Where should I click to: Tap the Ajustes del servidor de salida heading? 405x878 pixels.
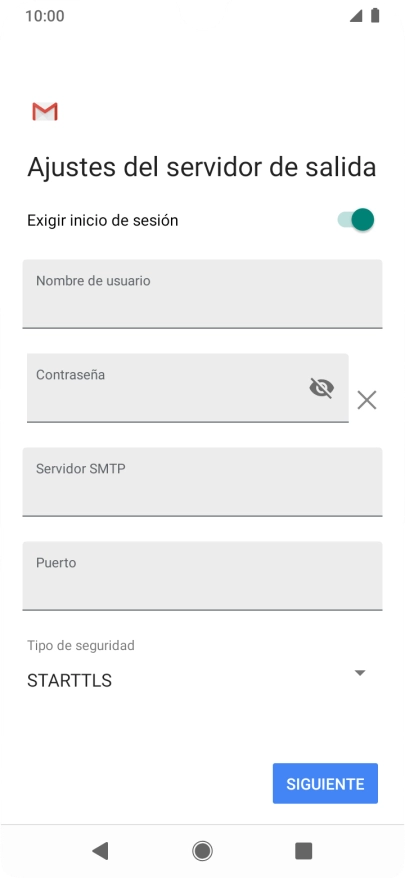202,167
